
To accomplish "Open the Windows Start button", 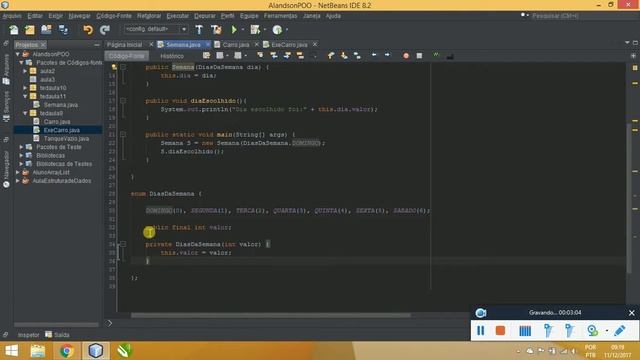I will pyautogui.click(x=11, y=351).
